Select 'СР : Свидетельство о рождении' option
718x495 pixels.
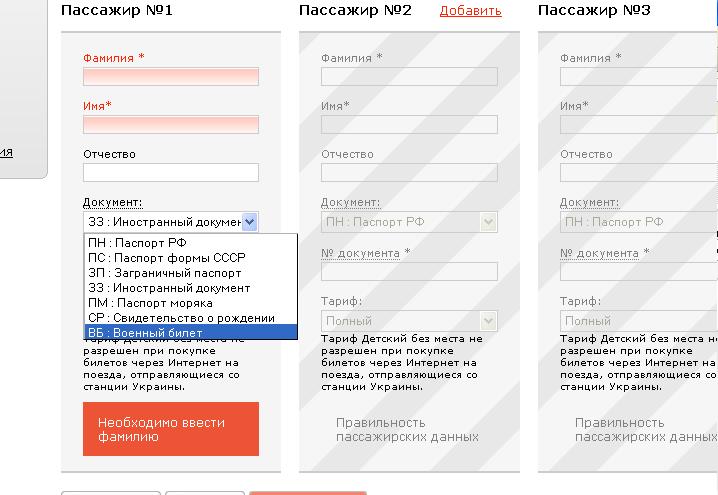[180, 318]
